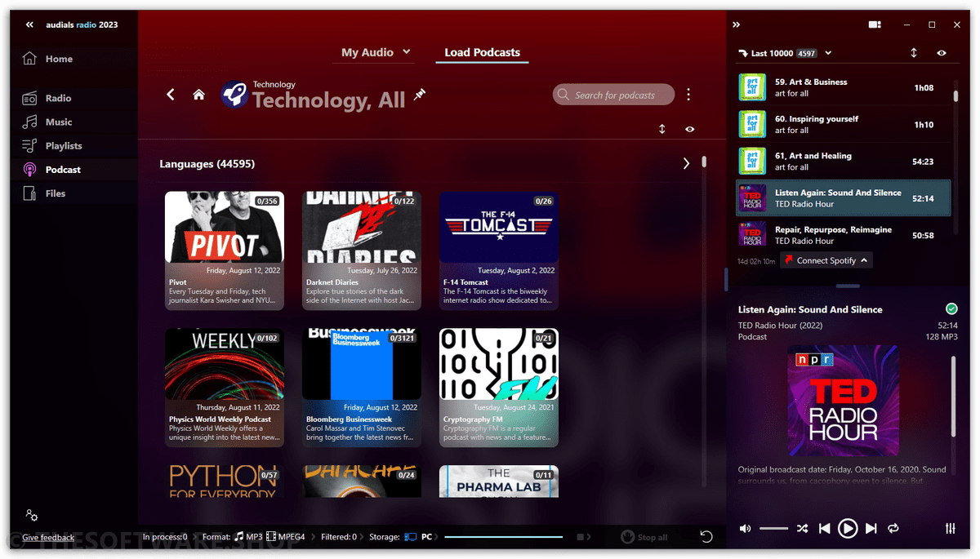Open the Last 10000 list dropdown
This screenshot has height=559, width=980.
click(x=828, y=53)
